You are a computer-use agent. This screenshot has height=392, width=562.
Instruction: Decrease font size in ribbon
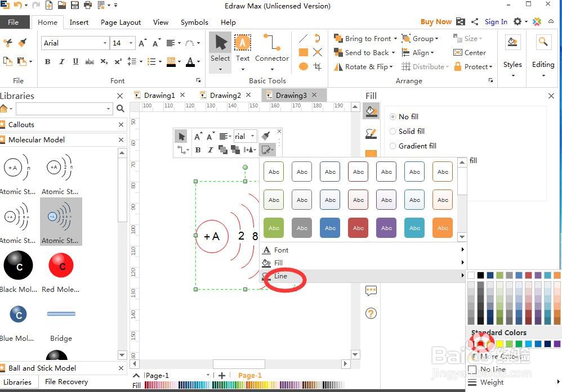tap(157, 43)
